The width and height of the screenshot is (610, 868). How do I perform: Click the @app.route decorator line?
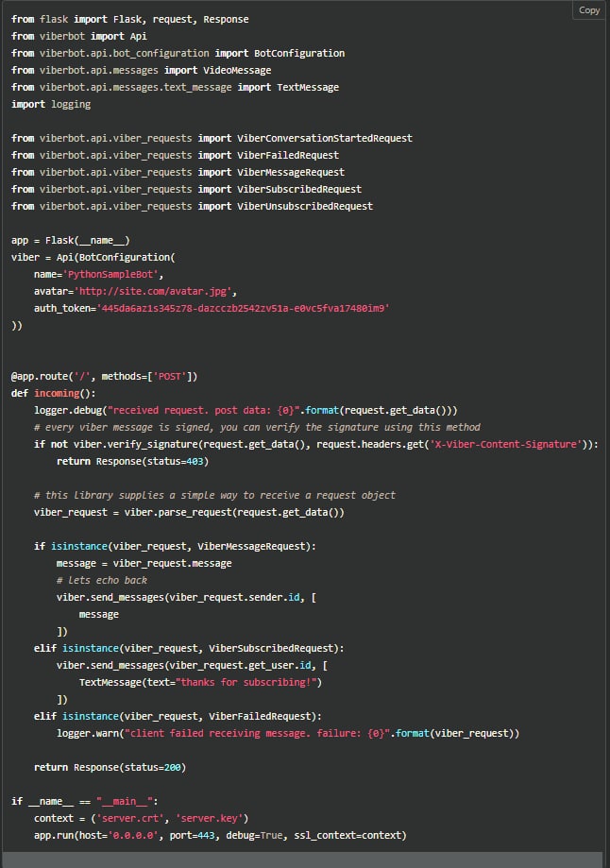[104, 377]
